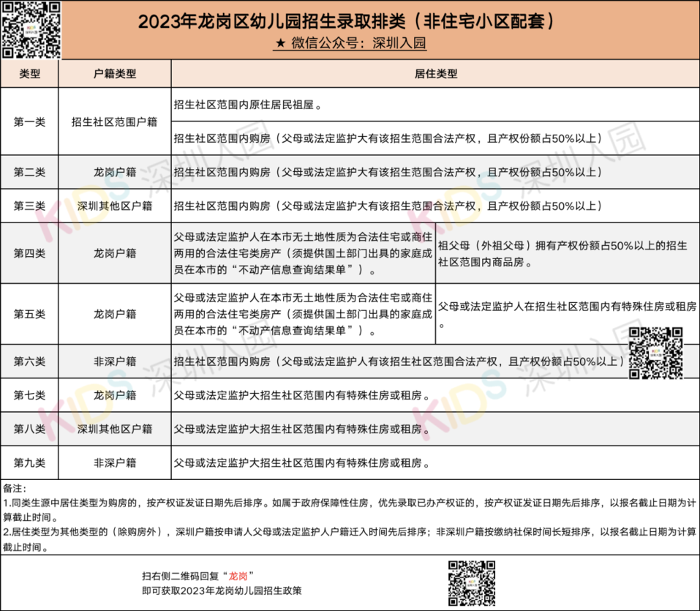Click the 第八类 row label
This screenshot has height=611, width=700.
pos(29,429)
